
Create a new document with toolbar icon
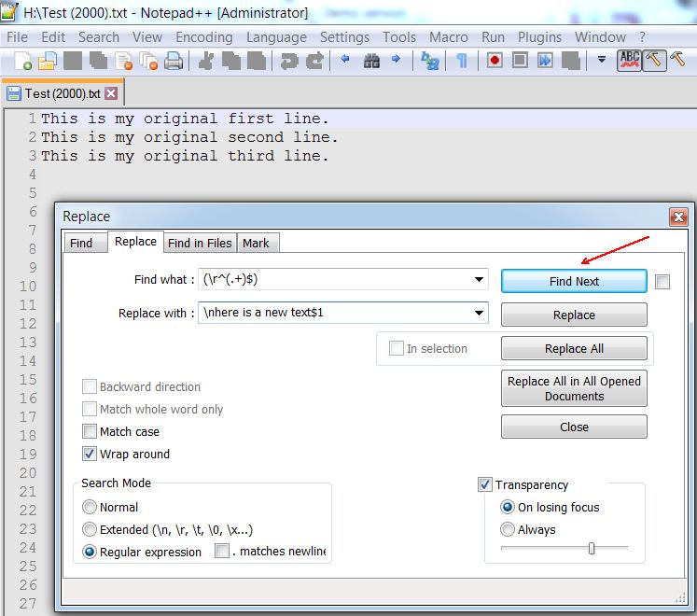click(x=22, y=61)
